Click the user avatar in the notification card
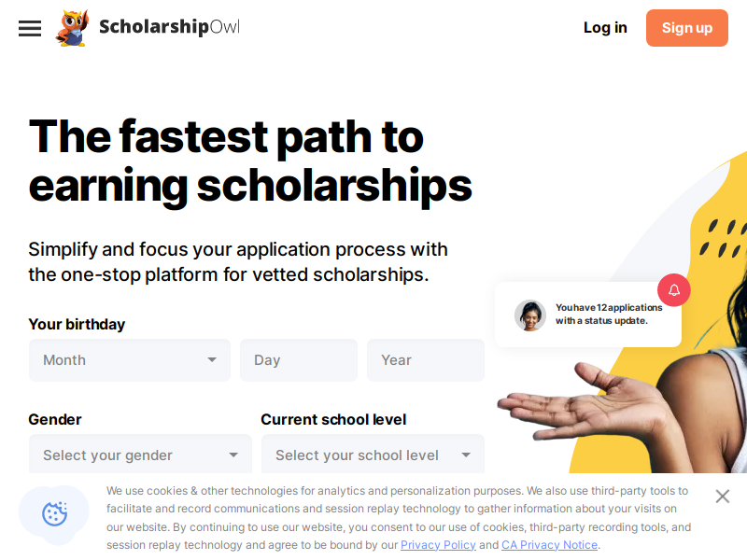 (x=530, y=315)
